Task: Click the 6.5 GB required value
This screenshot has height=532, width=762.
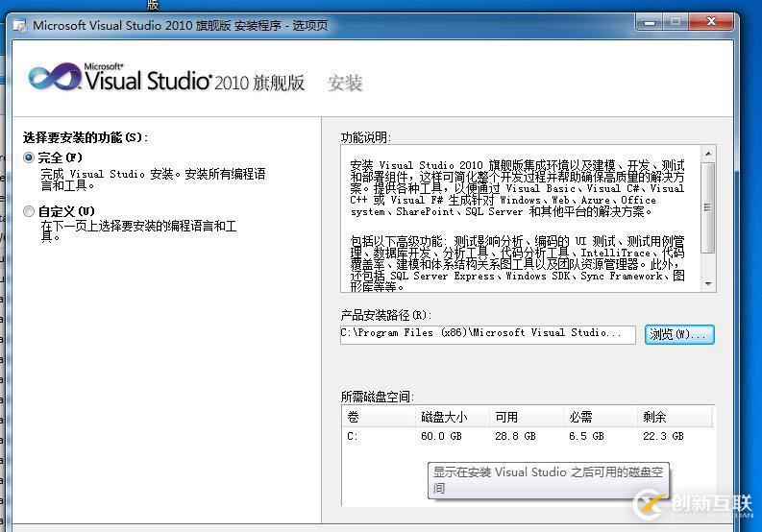Action: point(586,436)
